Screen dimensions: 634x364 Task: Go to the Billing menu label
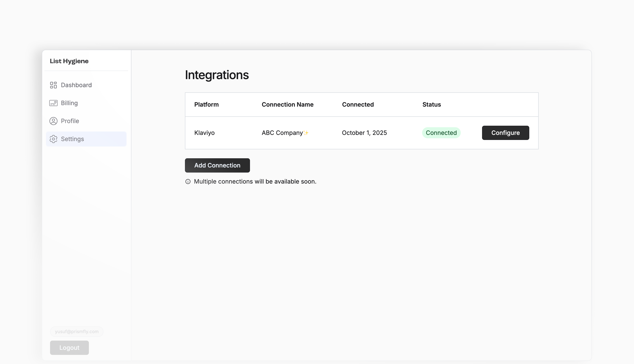coord(69,103)
